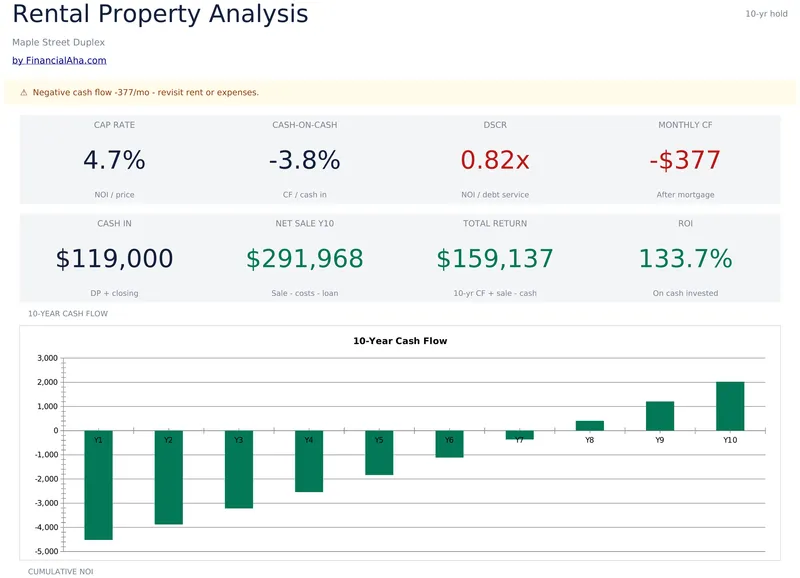The height and width of the screenshot is (578, 800).
Task: Click the Y2 bar in the chart
Action: 168,478
